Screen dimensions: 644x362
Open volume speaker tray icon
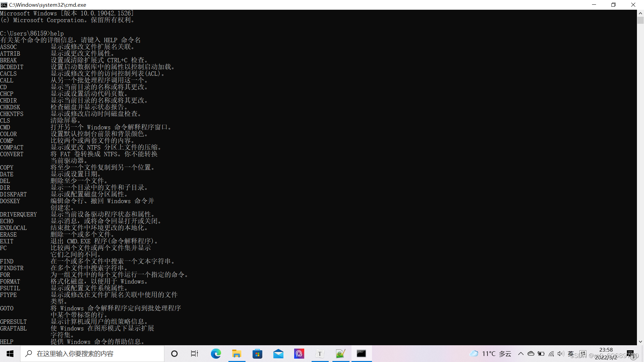561,354
